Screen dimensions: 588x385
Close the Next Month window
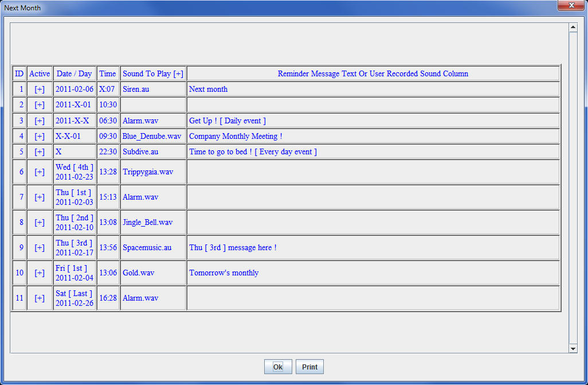coord(571,6)
